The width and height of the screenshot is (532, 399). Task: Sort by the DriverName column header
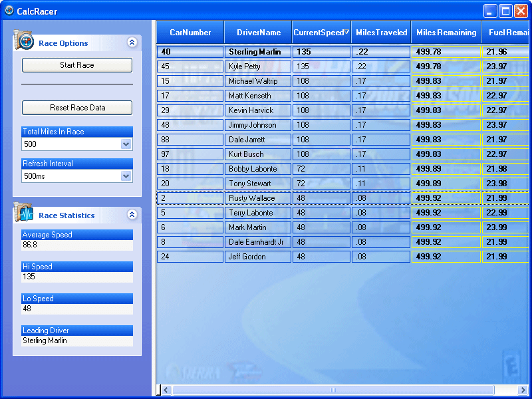coord(258,33)
